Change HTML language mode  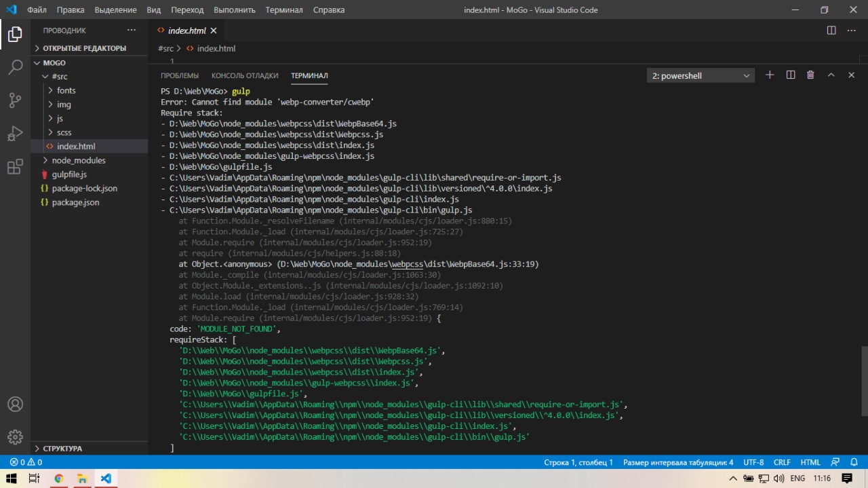click(x=810, y=462)
